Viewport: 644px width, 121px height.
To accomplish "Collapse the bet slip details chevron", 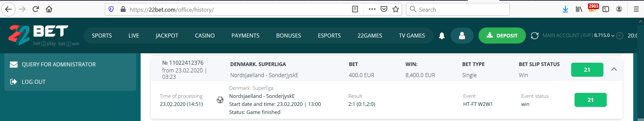I will point(614,69).
